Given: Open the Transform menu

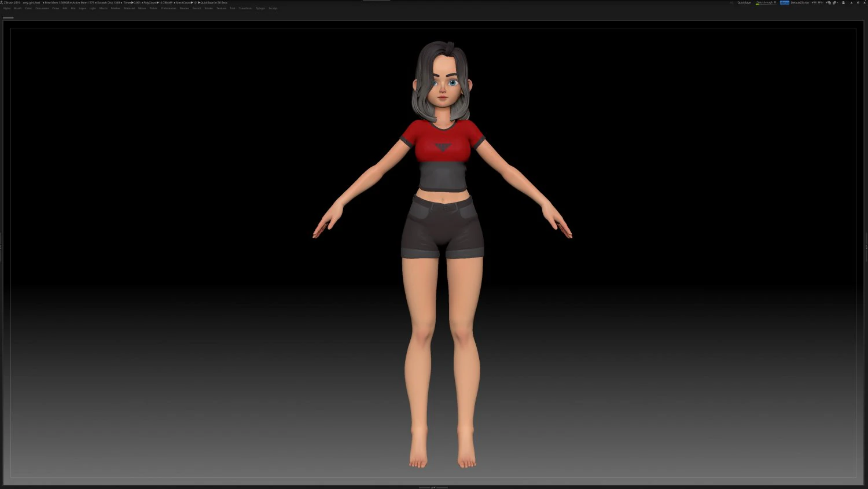Looking at the screenshot, I should (x=245, y=8).
